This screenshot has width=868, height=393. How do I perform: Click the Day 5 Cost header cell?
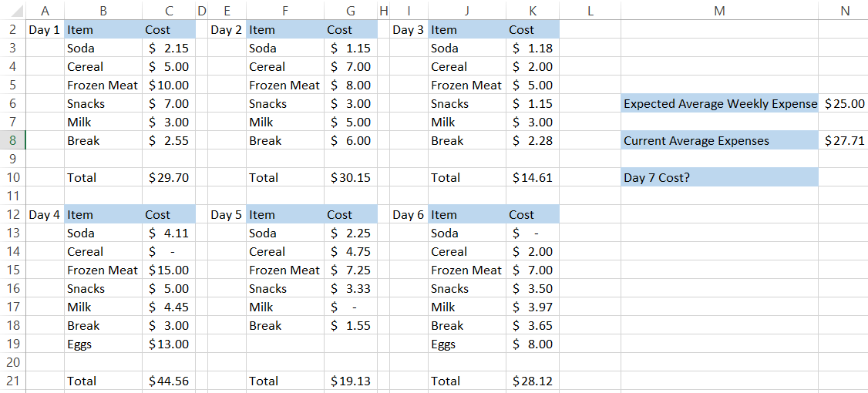350,214
